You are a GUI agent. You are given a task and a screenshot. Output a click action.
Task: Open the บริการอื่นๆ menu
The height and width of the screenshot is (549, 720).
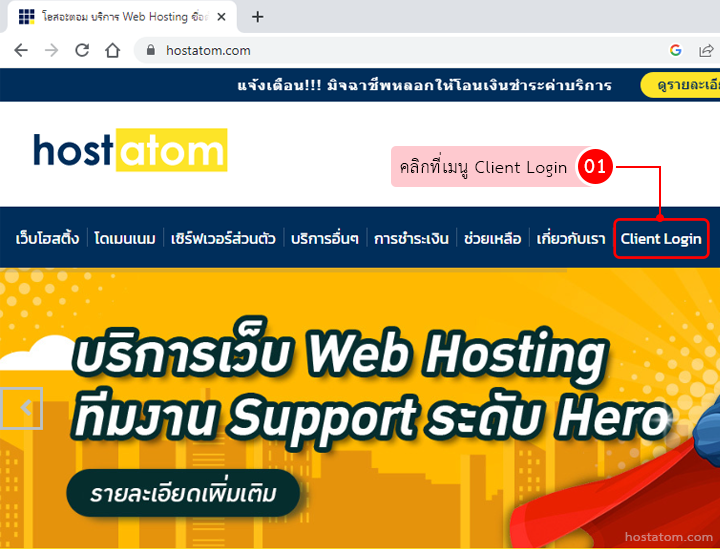click(x=325, y=239)
